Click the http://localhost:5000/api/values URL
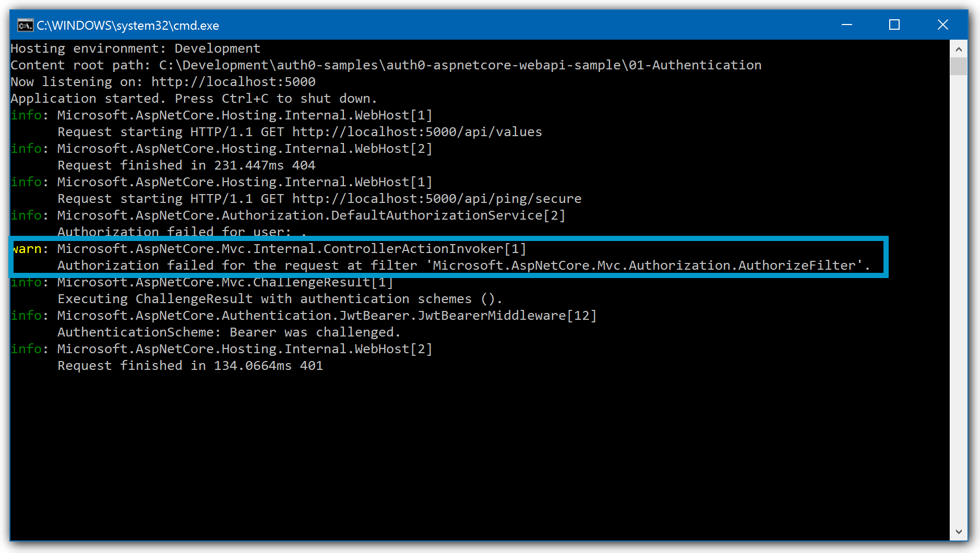Viewport: 980px width, 553px height. (417, 131)
